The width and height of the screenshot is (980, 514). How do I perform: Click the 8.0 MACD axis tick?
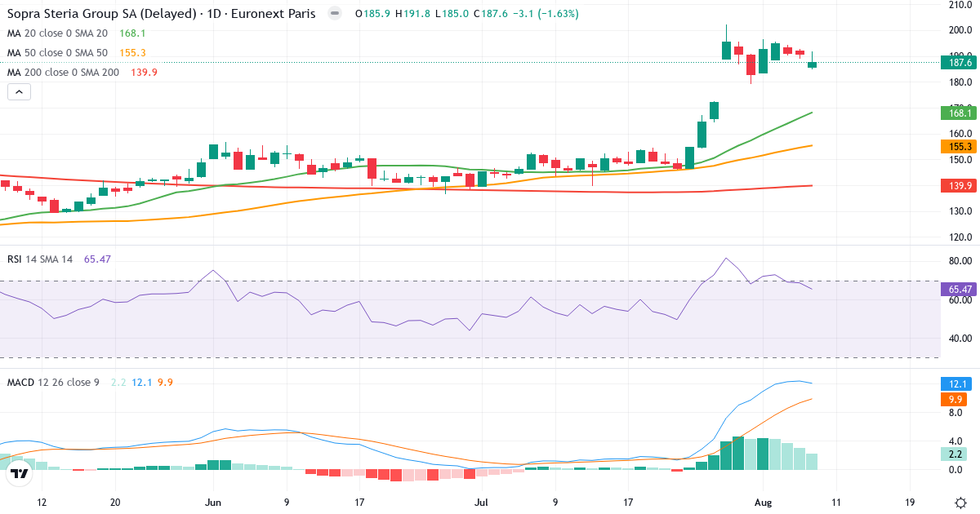tap(955, 414)
